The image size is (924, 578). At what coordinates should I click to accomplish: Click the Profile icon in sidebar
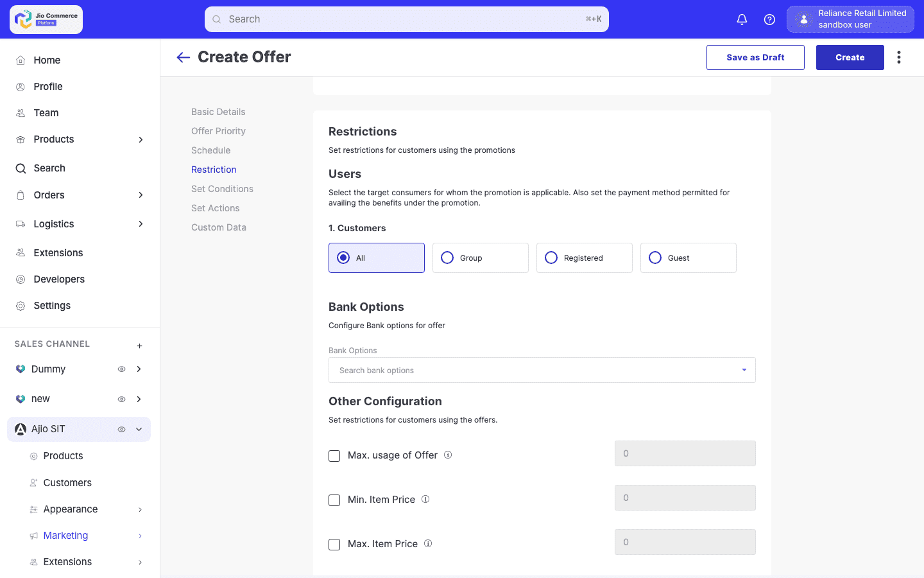click(21, 86)
